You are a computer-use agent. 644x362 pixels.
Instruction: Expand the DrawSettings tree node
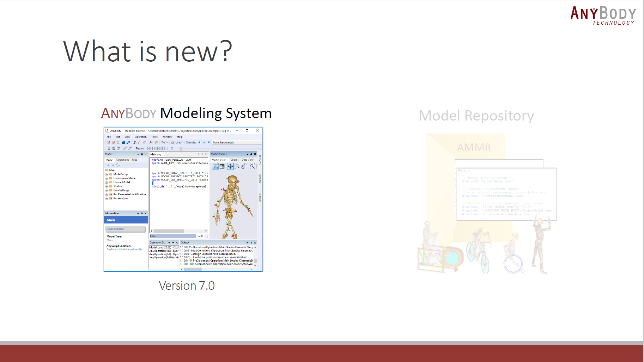tap(107, 190)
